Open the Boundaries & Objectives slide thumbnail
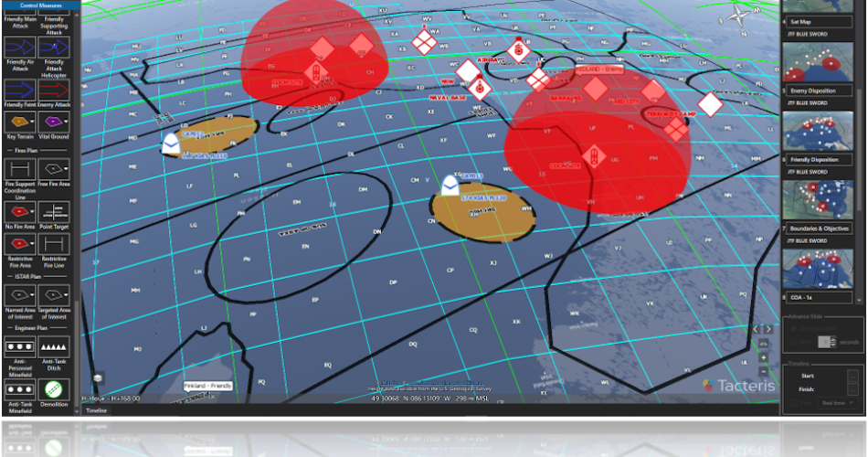This screenshot has width=868, height=457. coord(818,200)
